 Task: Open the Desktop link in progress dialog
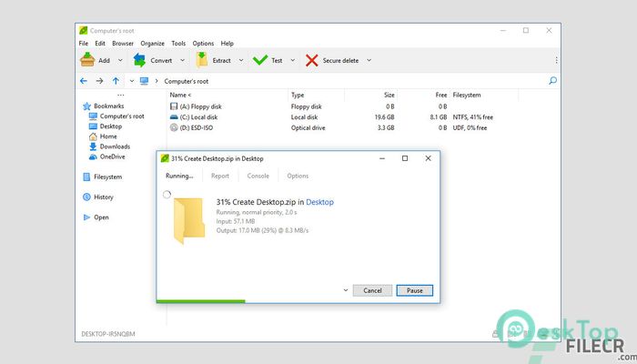coord(319,202)
